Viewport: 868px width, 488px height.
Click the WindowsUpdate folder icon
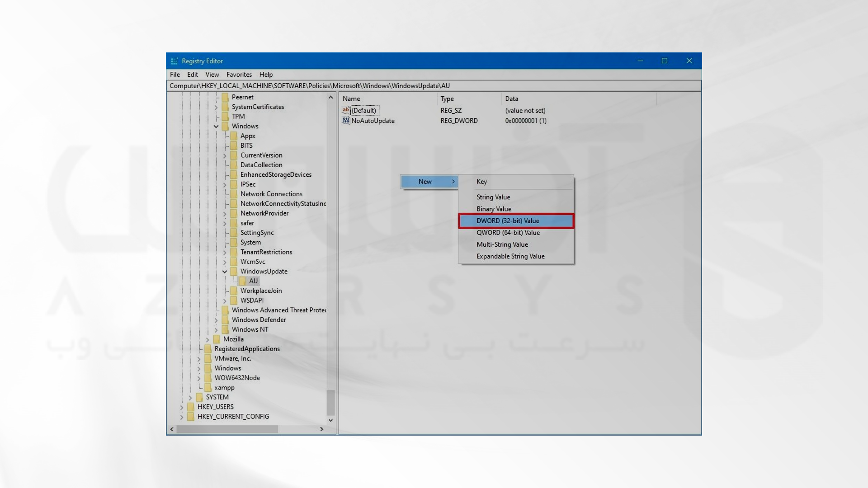pos(234,272)
